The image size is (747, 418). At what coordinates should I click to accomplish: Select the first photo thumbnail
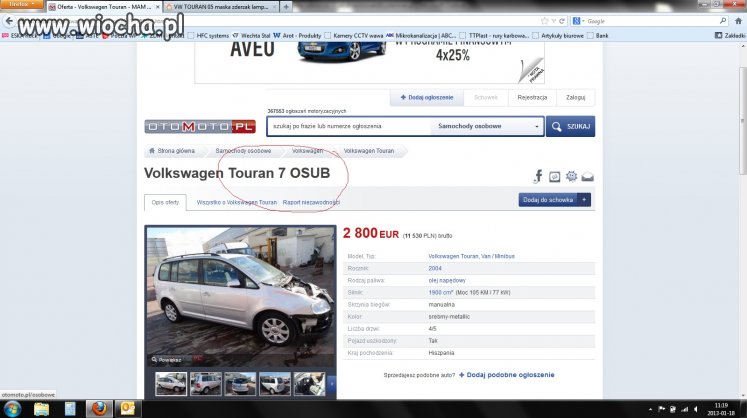tap(171, 384)
